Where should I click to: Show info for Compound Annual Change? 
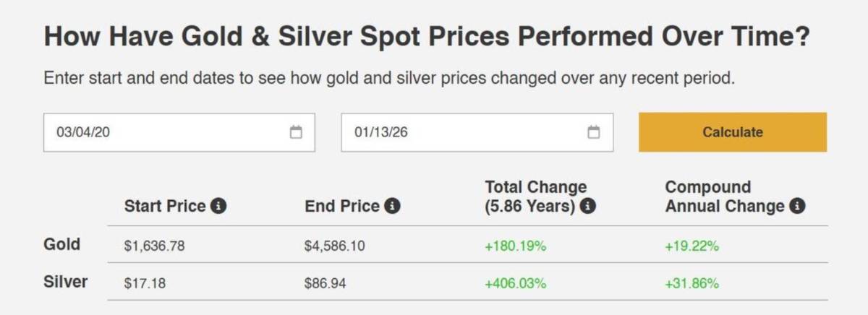coord(797,206)
